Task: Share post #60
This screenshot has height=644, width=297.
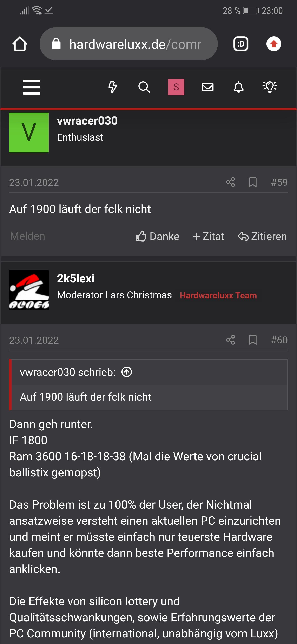Action: (231, 340)
